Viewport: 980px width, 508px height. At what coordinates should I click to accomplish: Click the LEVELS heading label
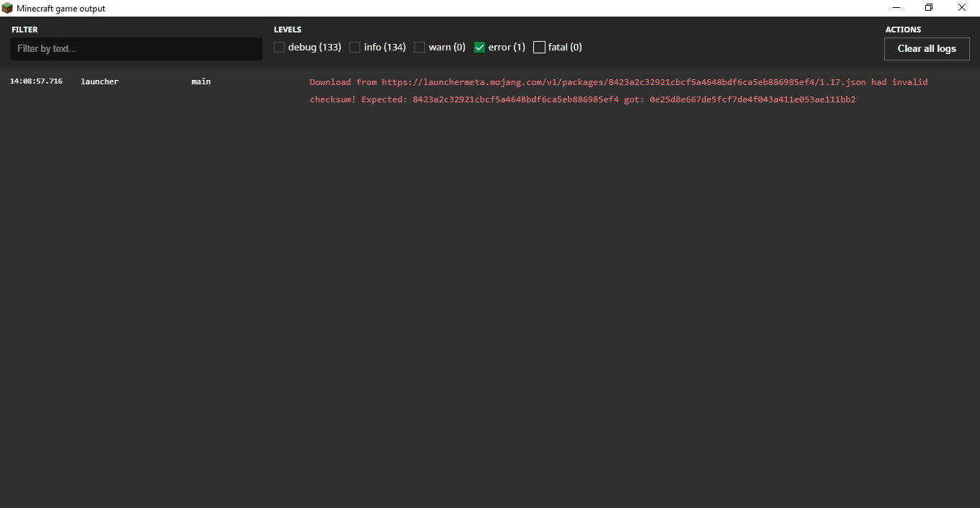288,30
